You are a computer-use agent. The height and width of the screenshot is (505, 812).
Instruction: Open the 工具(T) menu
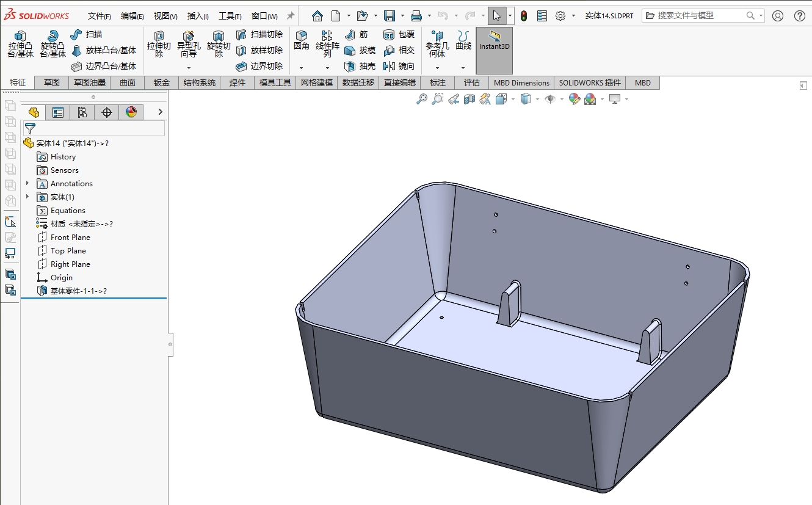click(230, 16)
